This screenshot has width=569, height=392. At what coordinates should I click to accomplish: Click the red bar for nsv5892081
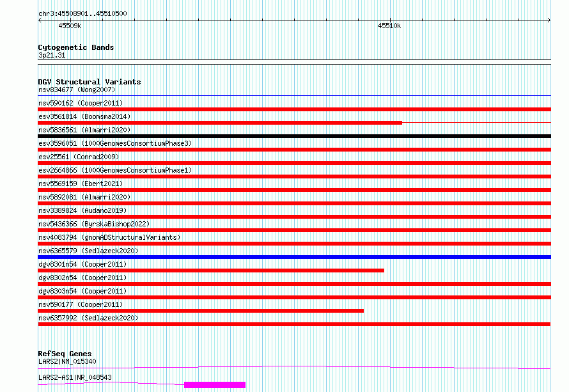coord(294,203)
